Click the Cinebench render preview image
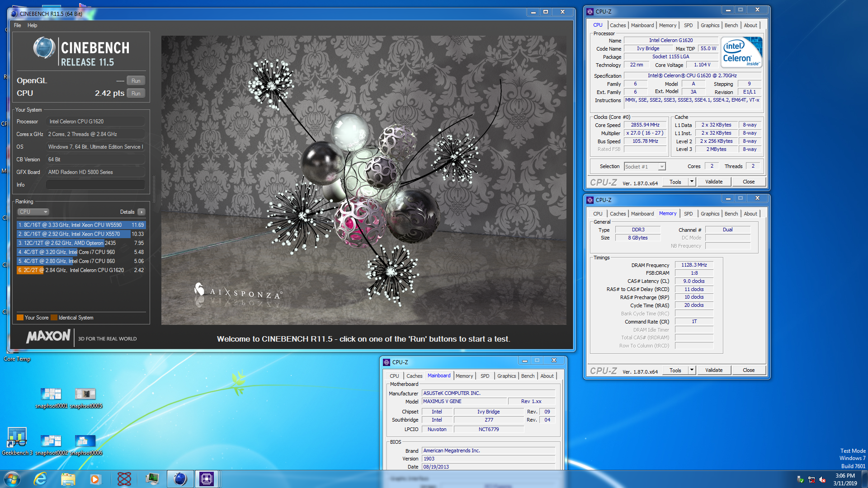 click(x=363, y=180)
